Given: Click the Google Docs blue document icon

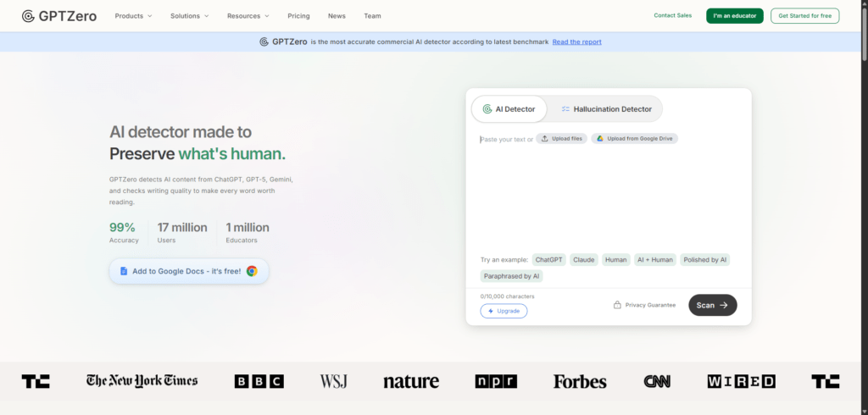Looking at the screenshot, I should click(124, 271).
